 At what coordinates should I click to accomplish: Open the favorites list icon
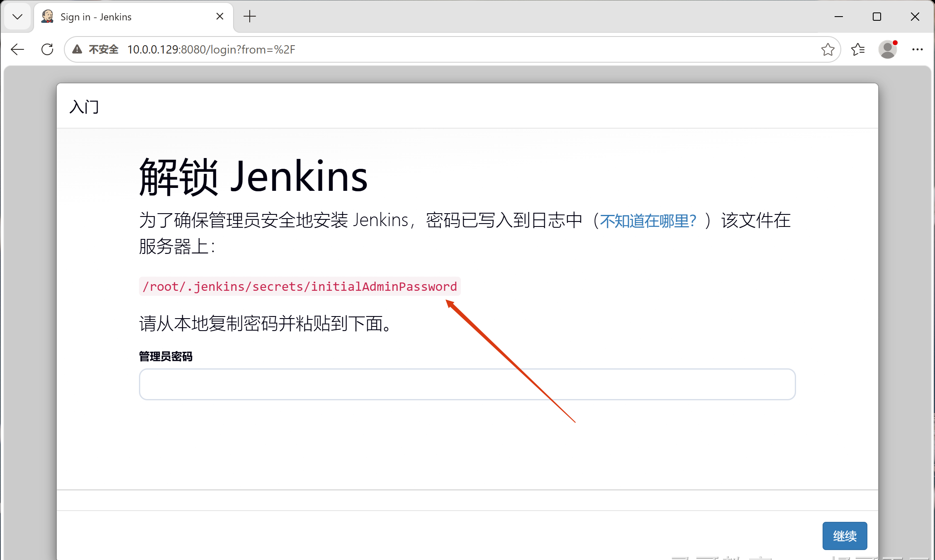tap(857, 49)
